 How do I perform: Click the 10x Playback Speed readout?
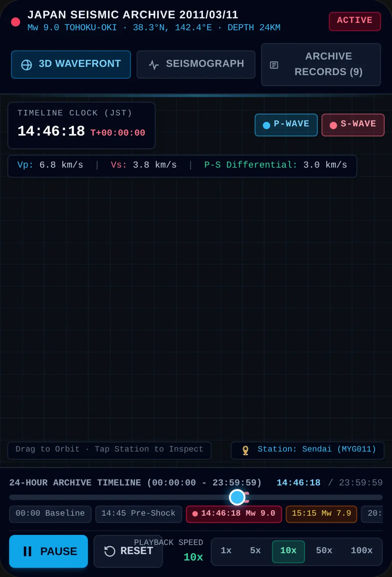pos(193,557)
